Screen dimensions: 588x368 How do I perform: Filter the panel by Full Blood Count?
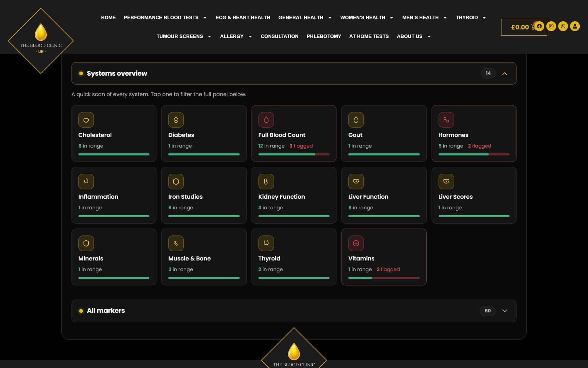(x=294, y=133)
